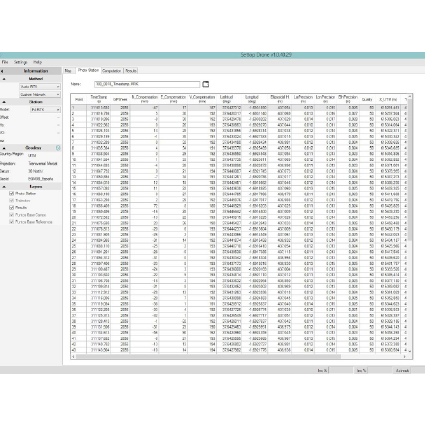Switch to the Map tab
The image size is (425, 425).
pyautogui.click(x=68, y=71)
